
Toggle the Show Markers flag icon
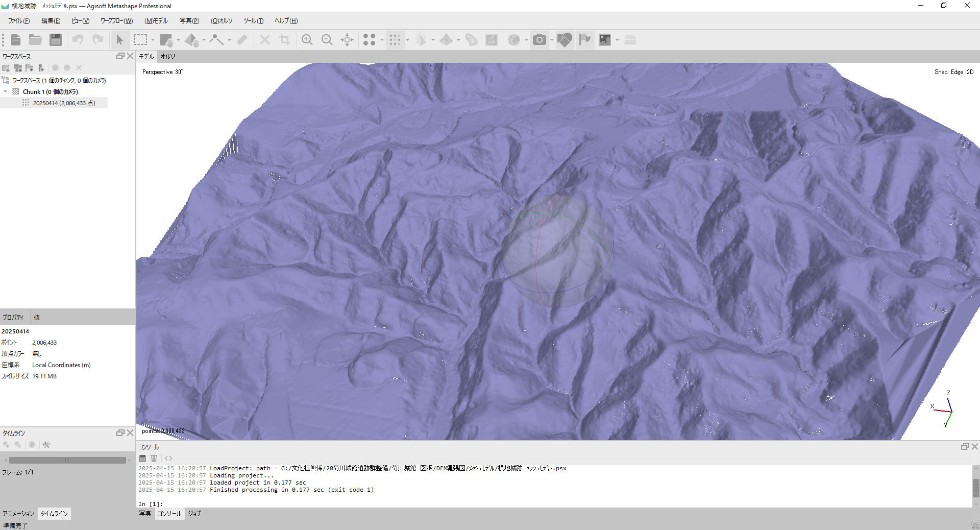(x=585, y=40)
